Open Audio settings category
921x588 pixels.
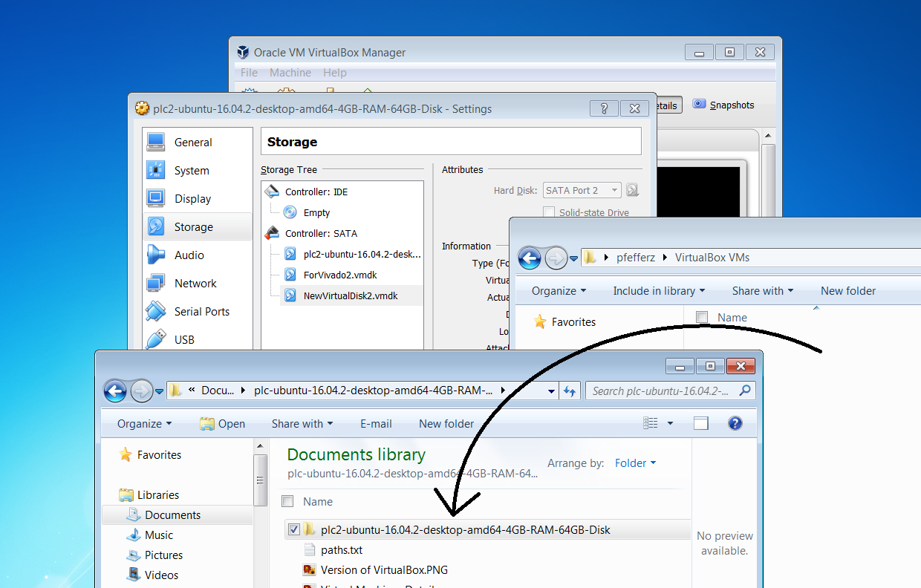pos(198,255)
